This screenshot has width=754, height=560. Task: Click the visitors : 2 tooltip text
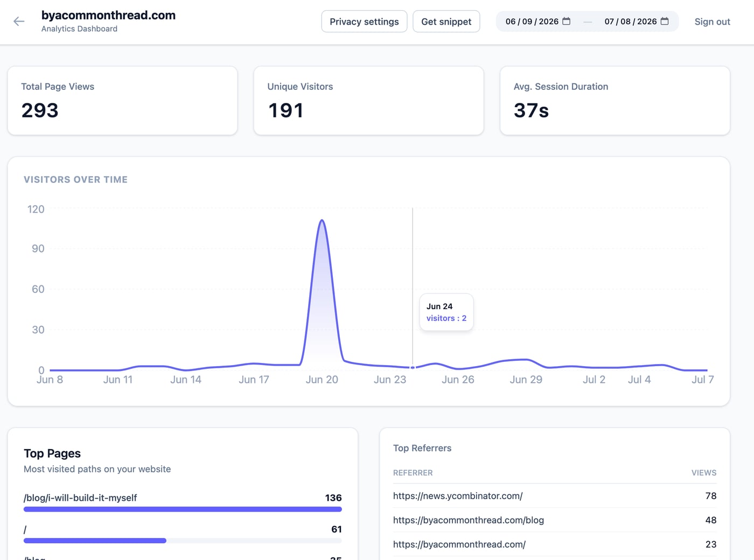446,318
